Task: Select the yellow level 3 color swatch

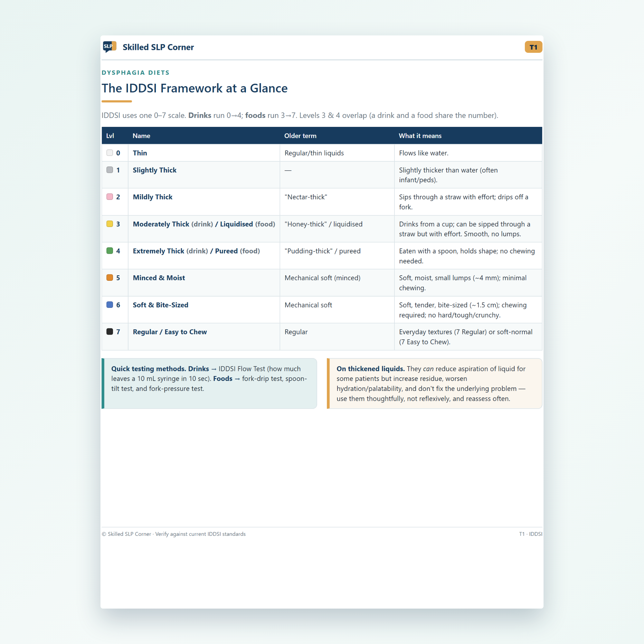Action: point(110,224)
